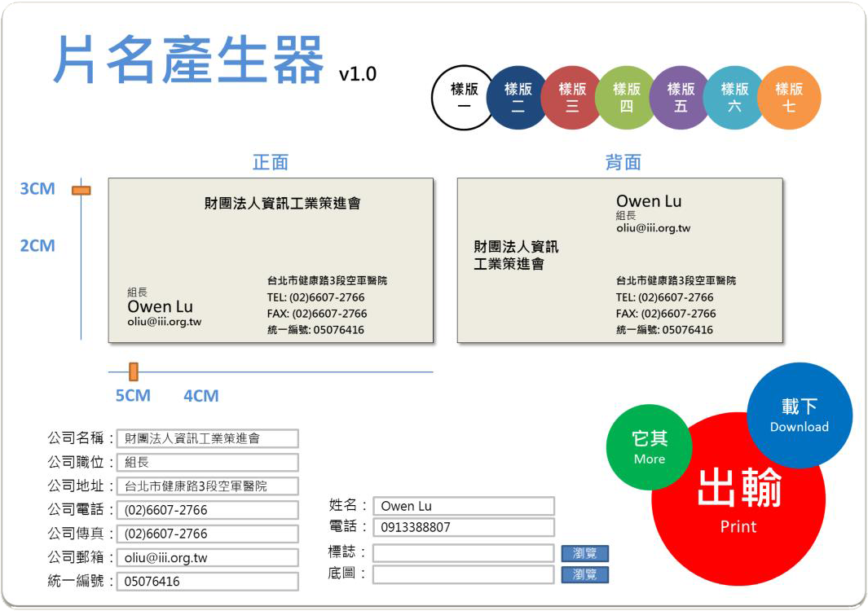
Task: Focus the 公司職位 input field
Action: point(208,462)
